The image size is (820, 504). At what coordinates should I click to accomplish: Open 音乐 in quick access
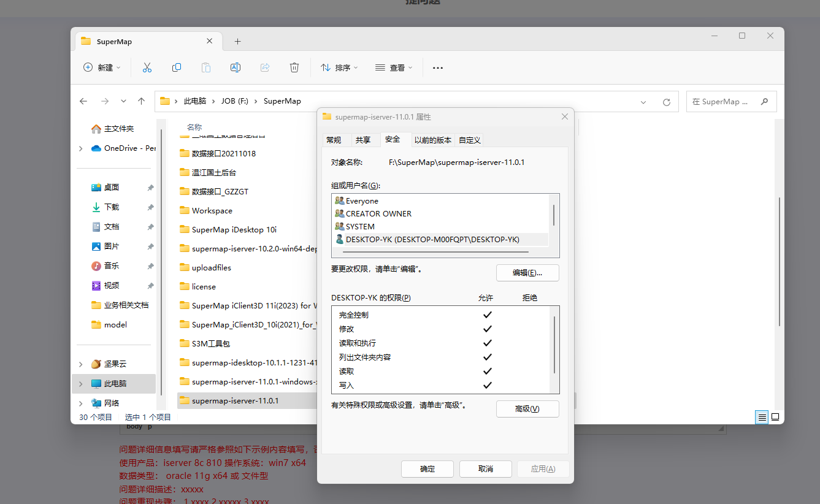[112, 266]
